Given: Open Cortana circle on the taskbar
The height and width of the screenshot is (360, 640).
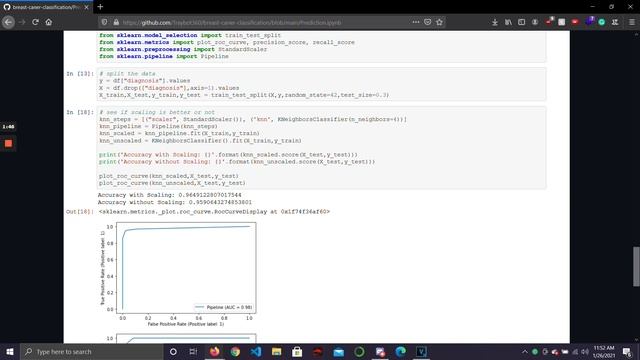Looking at the screenshot, I should [x=173, y=352].
